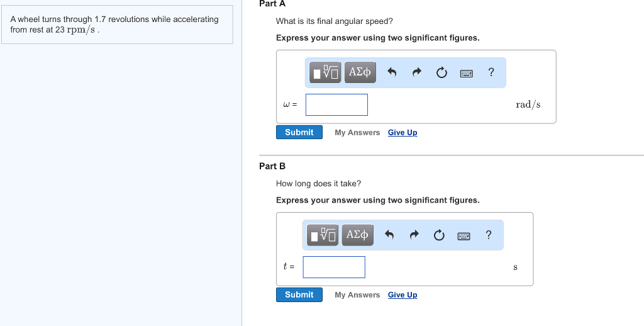The image size is (644, 326).
Task: Give Up on Part A
Action: (402, 132)
